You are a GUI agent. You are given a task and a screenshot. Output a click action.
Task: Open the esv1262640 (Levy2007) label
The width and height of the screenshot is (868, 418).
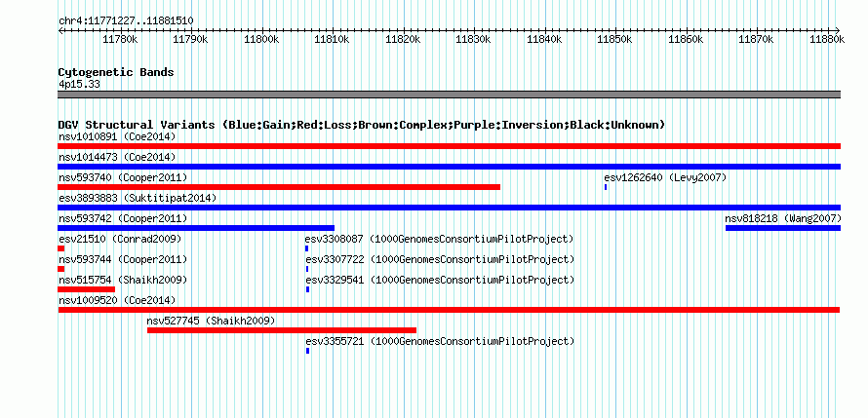coord(665,177)
